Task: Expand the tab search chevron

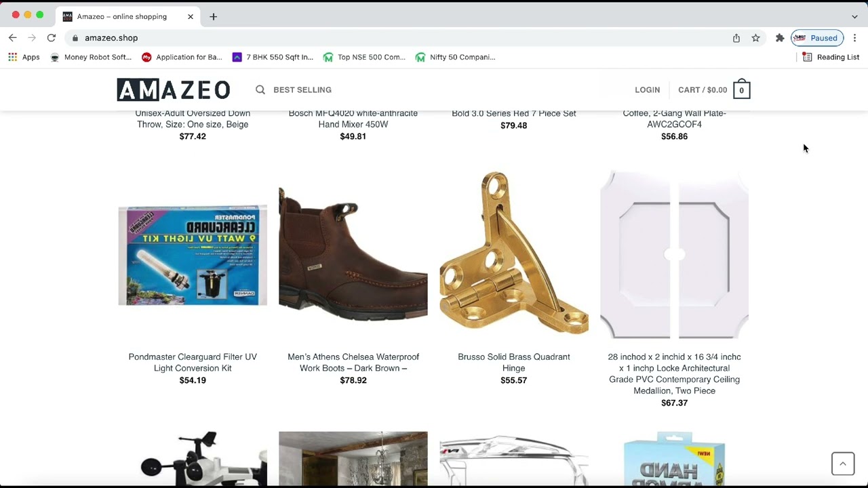Action: click(854, 16)
